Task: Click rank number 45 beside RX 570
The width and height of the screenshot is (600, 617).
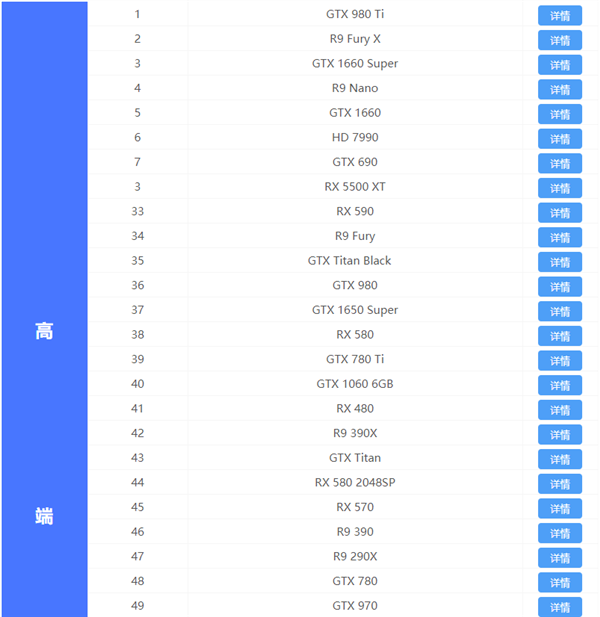Action: pos(137,507)
